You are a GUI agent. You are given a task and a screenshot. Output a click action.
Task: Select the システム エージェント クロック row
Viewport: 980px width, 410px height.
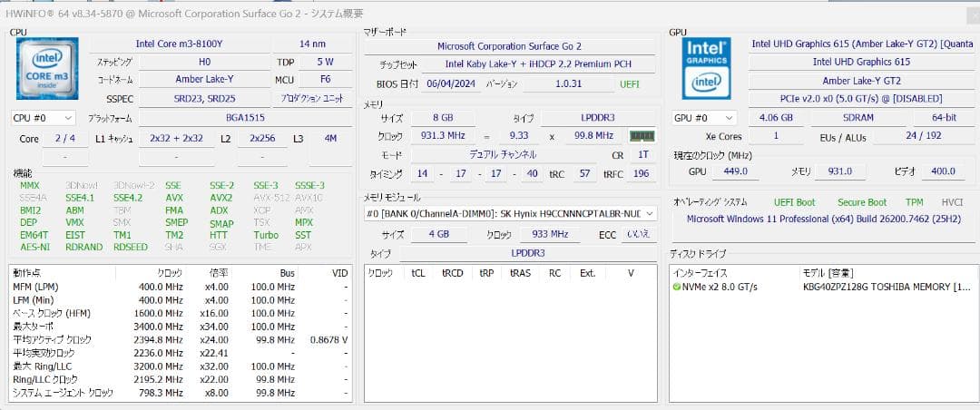pos(180,393)
